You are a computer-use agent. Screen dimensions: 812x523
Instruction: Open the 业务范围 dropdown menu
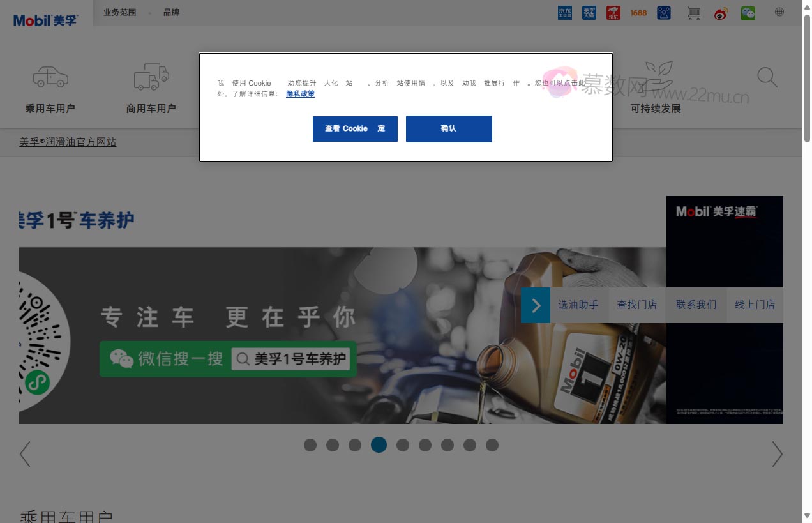[x=119, y=11]
